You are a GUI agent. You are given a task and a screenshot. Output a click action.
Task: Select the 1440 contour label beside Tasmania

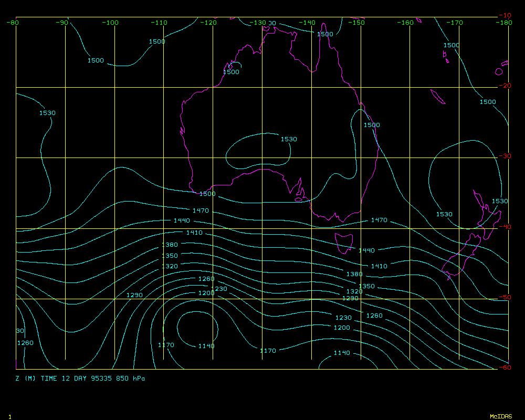366,250
